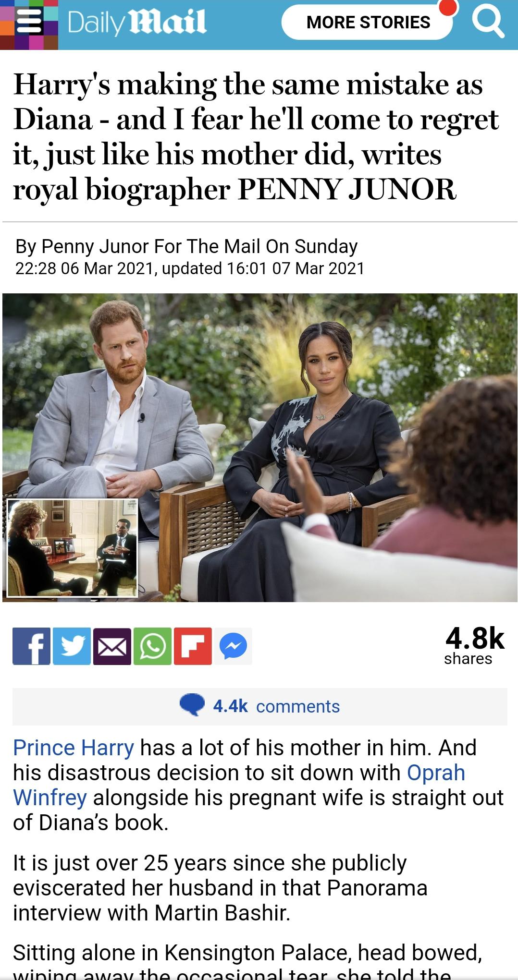Click the blue comments speech bubble
The height and width of the screenshot is (980, 518).
(x=192, y=706)
